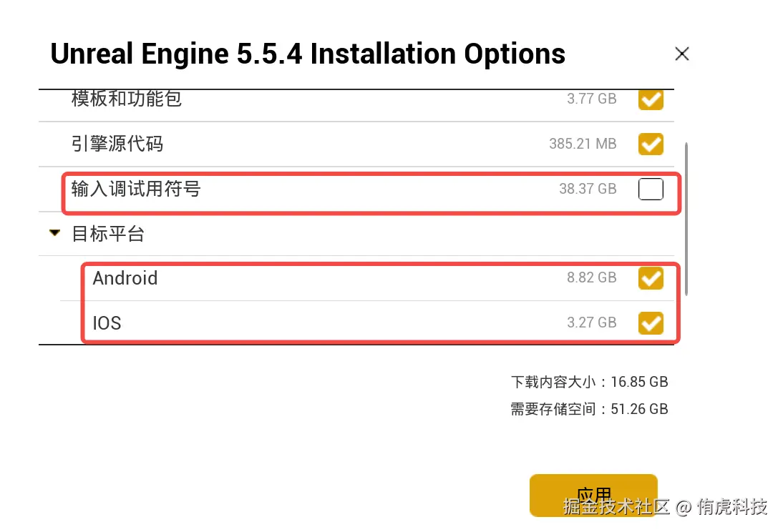
Task: Click the 引擎源代码 option label
Action: point(117,144)
